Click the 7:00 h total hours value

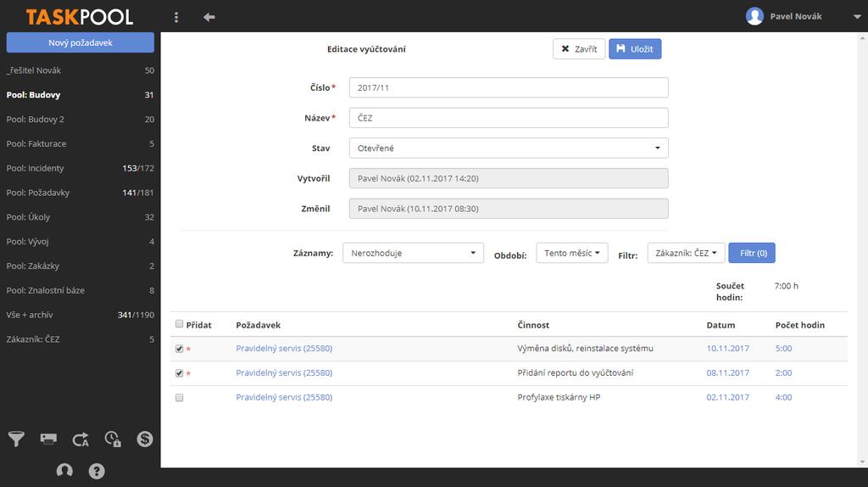click(x=786, y=286)
